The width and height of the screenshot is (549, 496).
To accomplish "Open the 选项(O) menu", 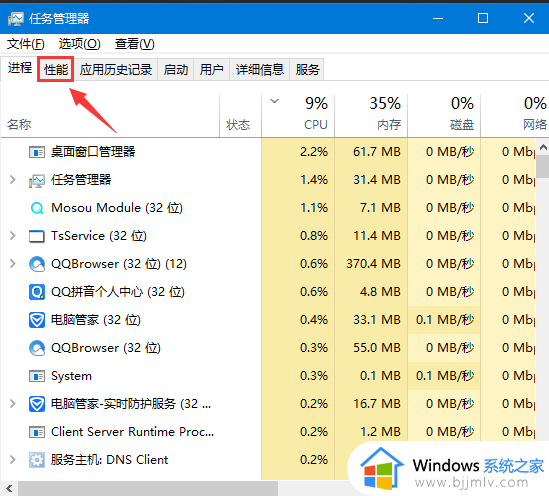I will coord(79,44).
